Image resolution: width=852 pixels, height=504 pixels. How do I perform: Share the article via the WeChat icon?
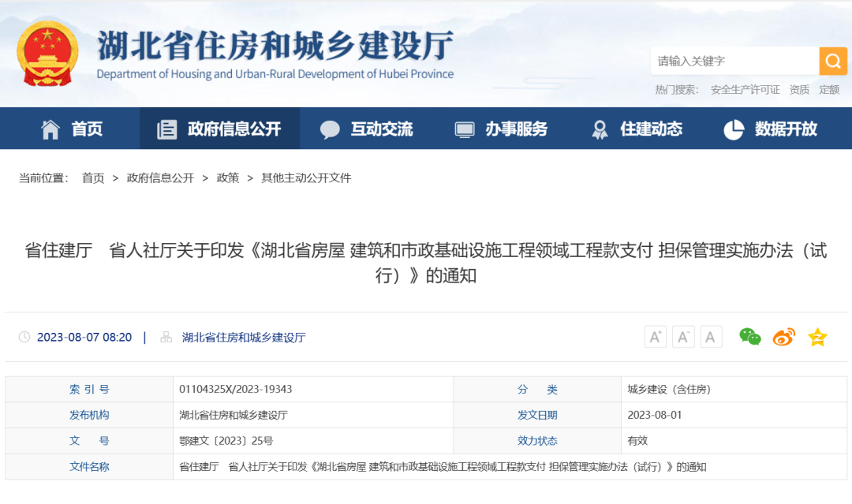click(x=750, y=336)
